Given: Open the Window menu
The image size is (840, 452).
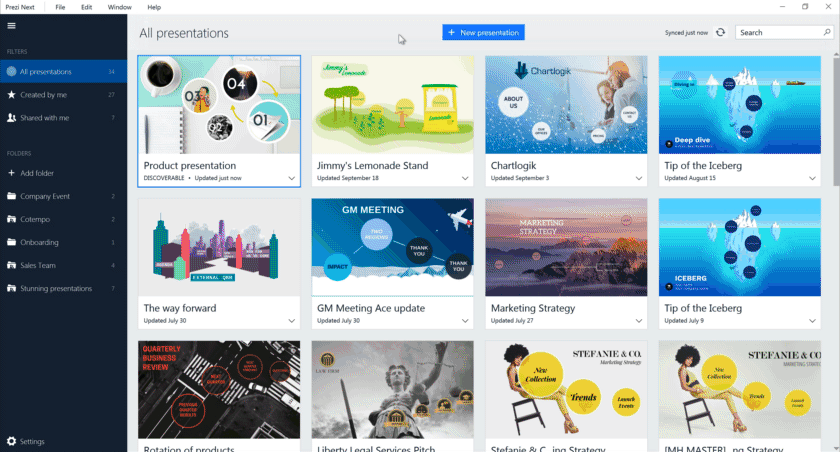Looking at the screenshot, I should (x=119, y=7).
